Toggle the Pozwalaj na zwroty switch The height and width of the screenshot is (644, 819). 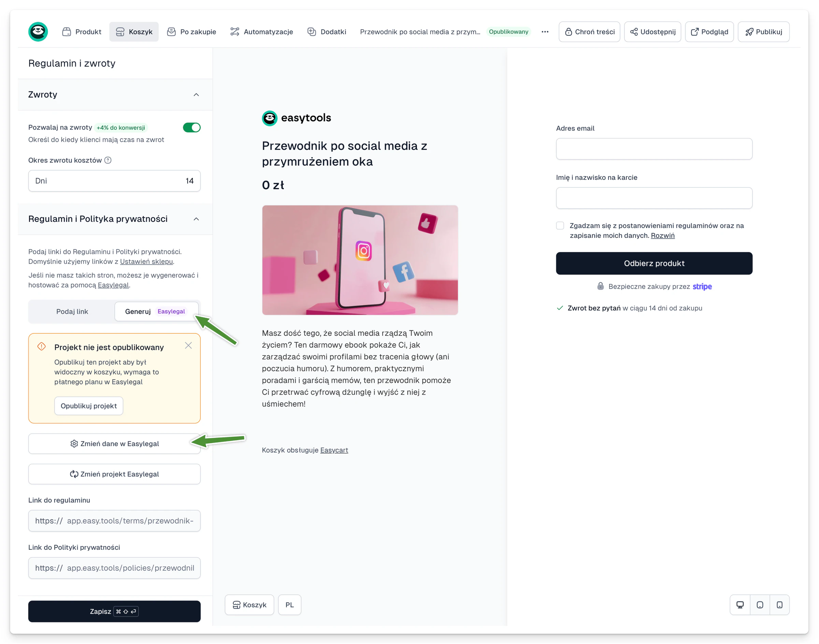coord(191,127)
